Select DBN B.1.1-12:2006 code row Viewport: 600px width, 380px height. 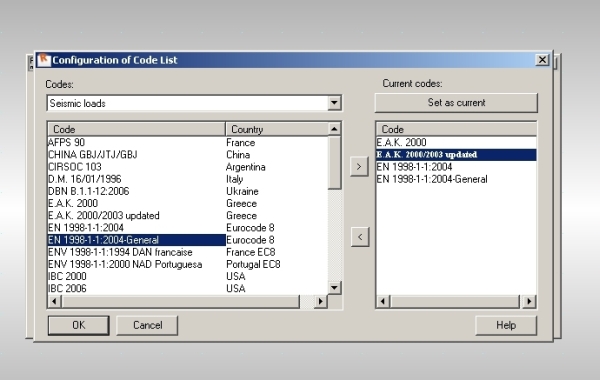click(x=137, y=191)
